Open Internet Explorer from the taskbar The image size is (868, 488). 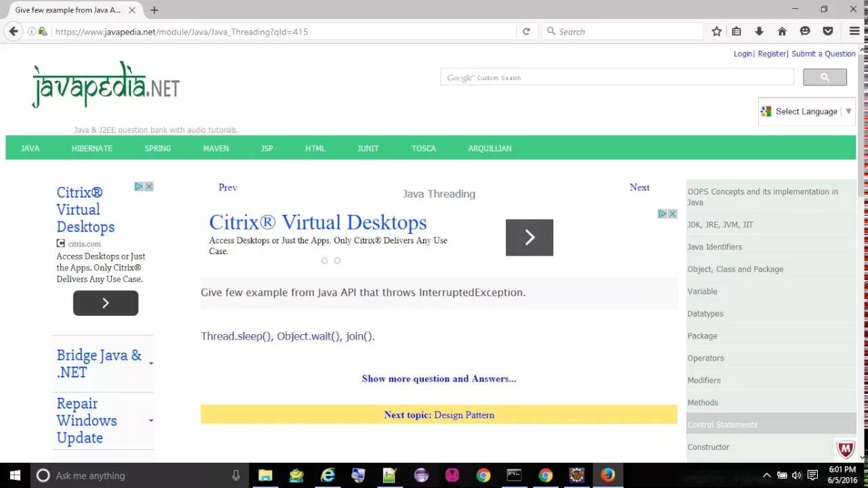click(x=328, y=476)
